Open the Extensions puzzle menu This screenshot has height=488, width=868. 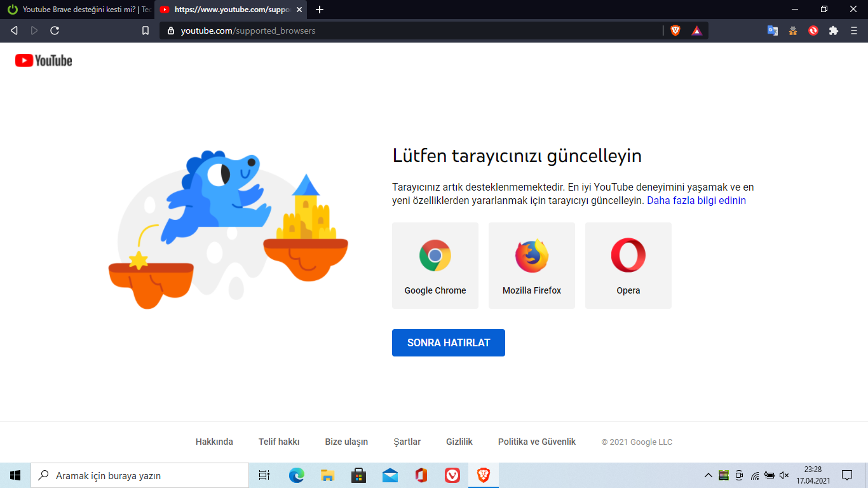click(x=834, y=30)
